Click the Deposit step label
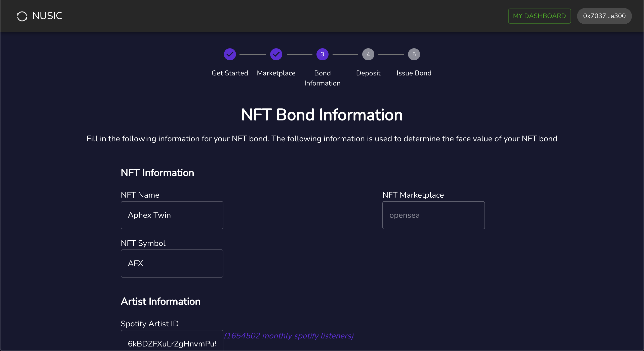The image size is (644, 351). [x=368, y=73]
